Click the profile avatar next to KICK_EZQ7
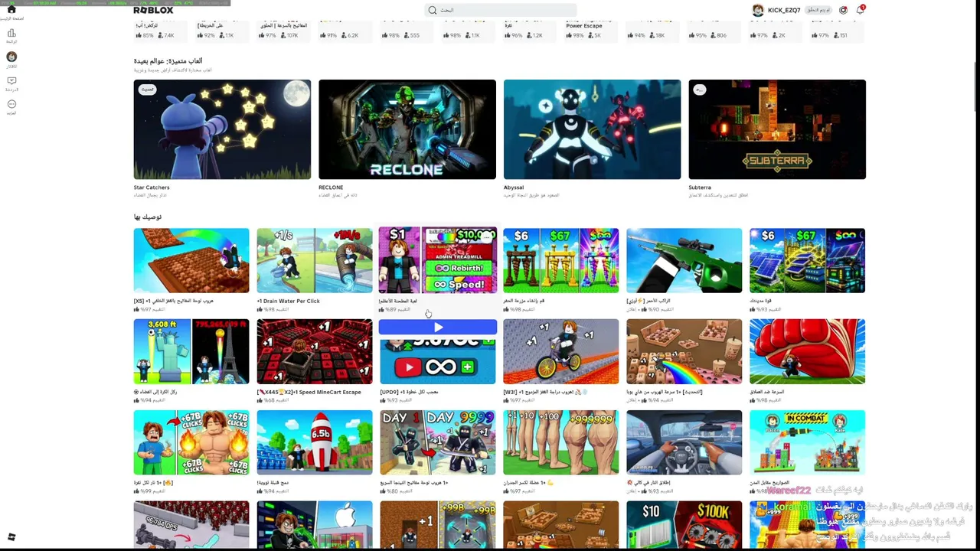 click(758, 10)
